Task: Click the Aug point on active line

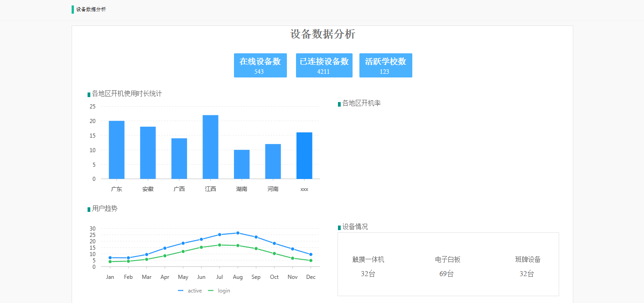Action: [238, 233]
